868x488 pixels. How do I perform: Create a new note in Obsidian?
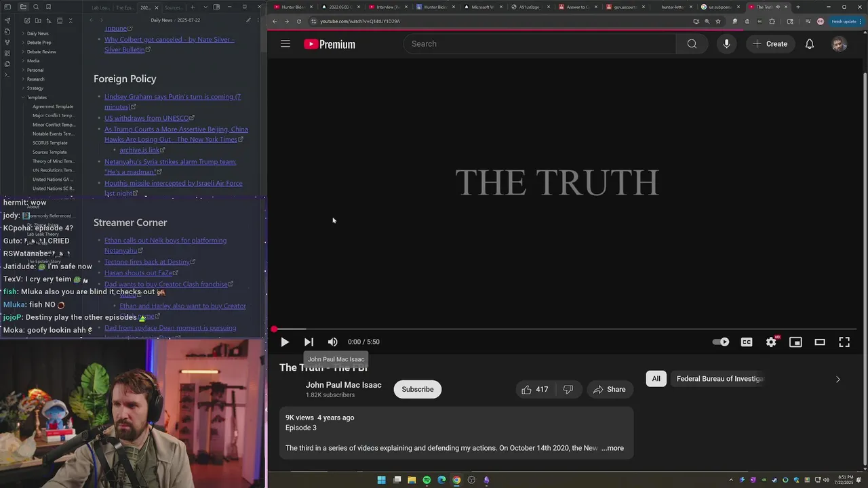pos(27,20)
